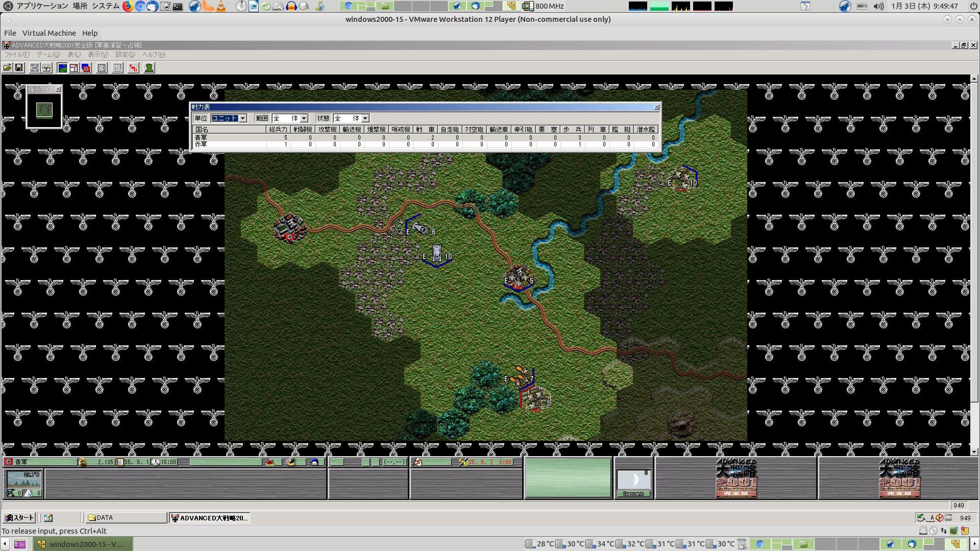The height and width of the screenshot is (551, 980).
Task: Open the grid table toolbar icon
Action: (x=102, y=68)
